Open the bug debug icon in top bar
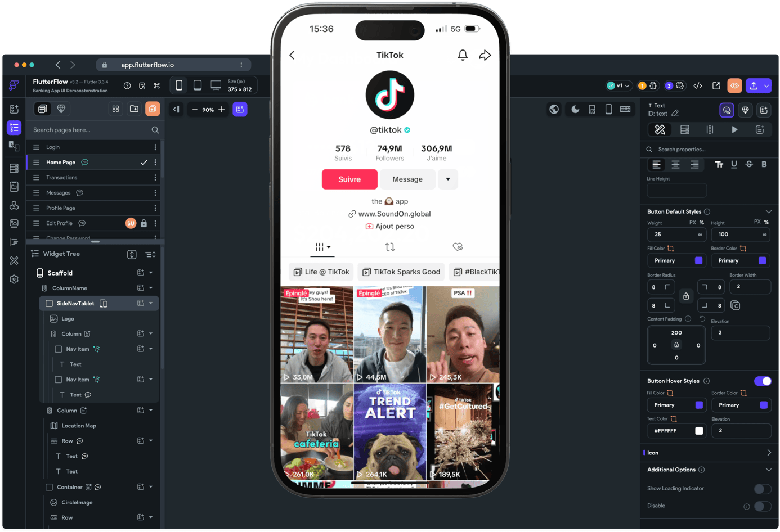 [653, 85]
